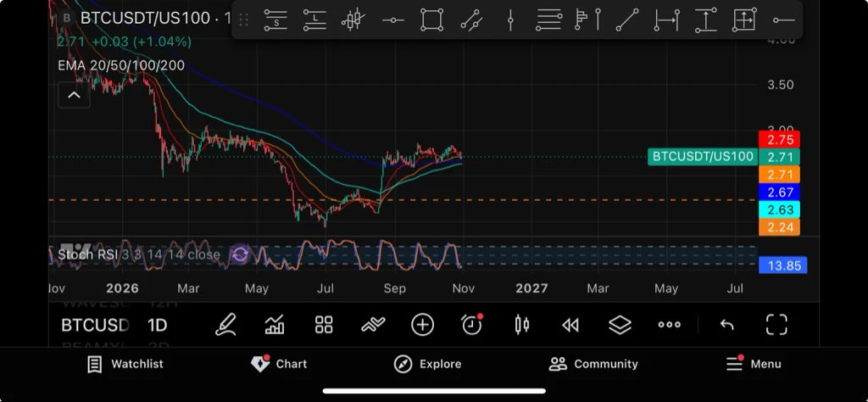Change chart type via the candles icon

click(x=521, y=325)
